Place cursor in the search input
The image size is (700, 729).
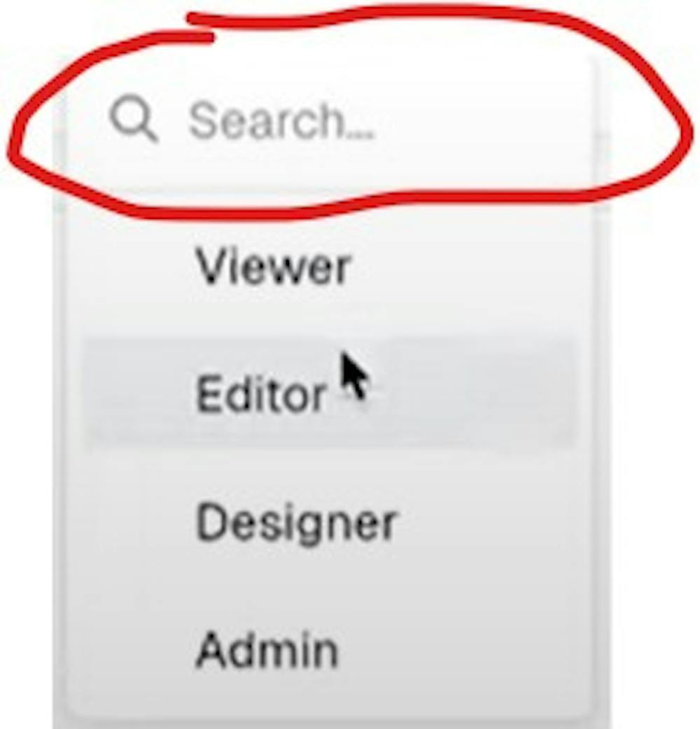pyautogui.click(x=330, y=121)
